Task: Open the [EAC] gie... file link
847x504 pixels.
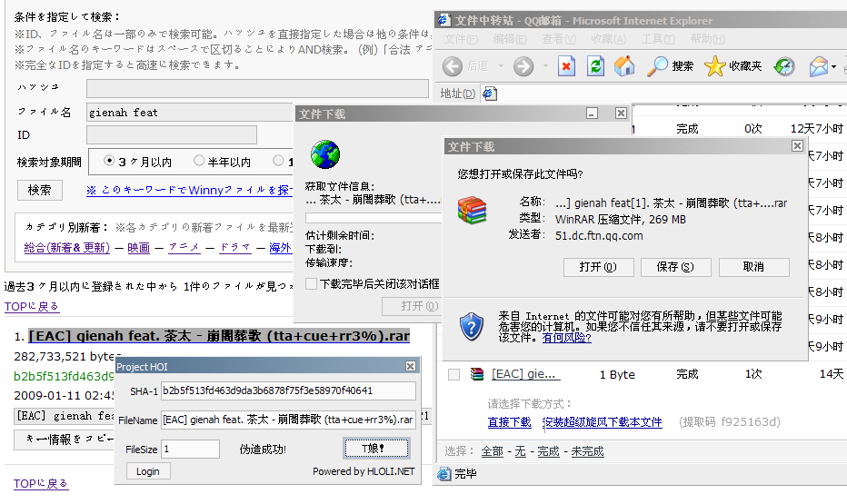Action: pyautogui.click(x=524, y=374)
